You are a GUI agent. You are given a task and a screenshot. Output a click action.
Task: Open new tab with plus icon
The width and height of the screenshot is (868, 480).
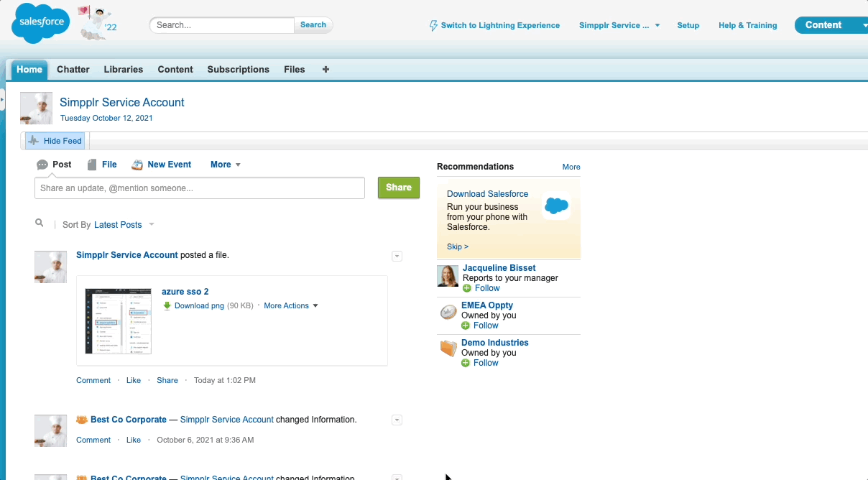pyautogui.click(x=325, y=70)
